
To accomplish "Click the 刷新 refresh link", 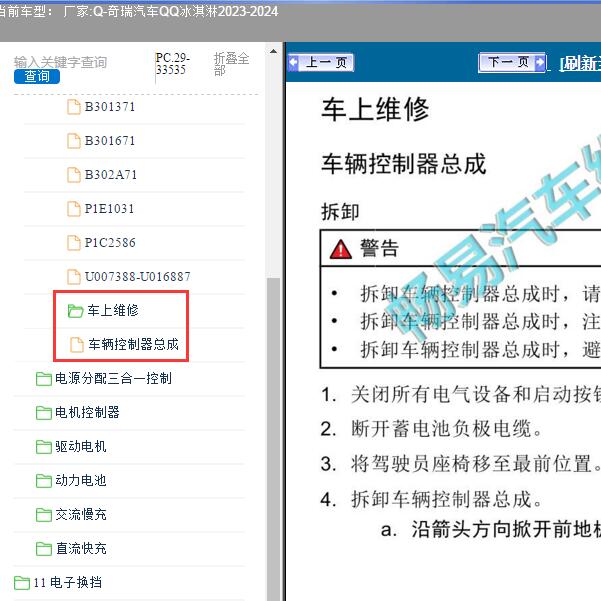I will click(x=580, y=63).
